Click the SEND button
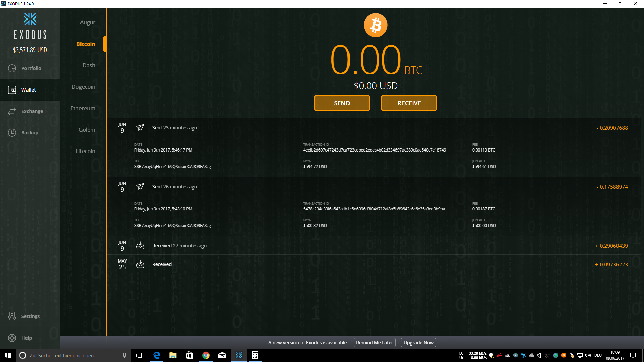Viewport: 644px width, 362px height. click(x=342, y=103)
